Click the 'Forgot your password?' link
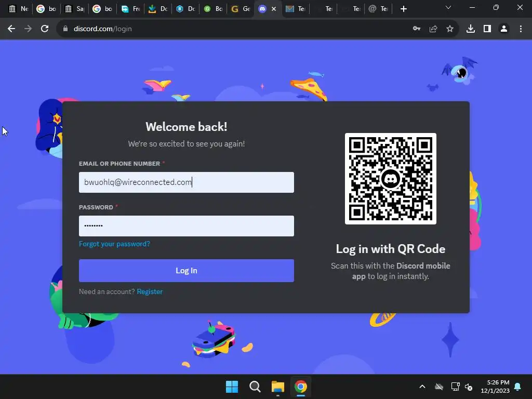 (x=114, y=244)
